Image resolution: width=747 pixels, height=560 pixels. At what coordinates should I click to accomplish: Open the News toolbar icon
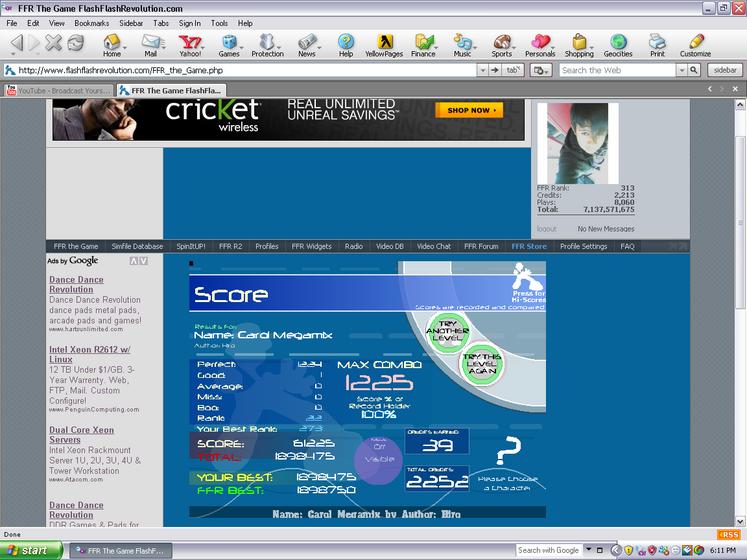(x=307, y=46)
